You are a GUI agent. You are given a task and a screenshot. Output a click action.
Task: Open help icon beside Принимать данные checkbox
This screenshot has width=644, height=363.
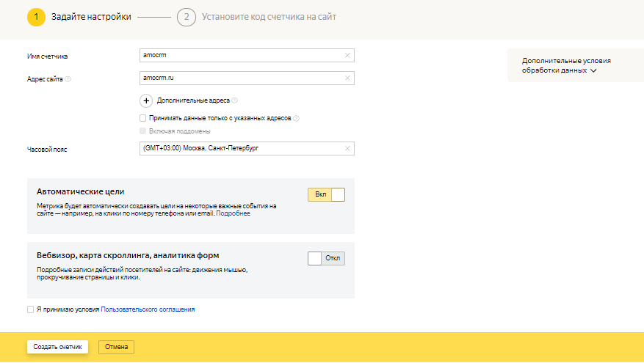(x=297, y=118)
